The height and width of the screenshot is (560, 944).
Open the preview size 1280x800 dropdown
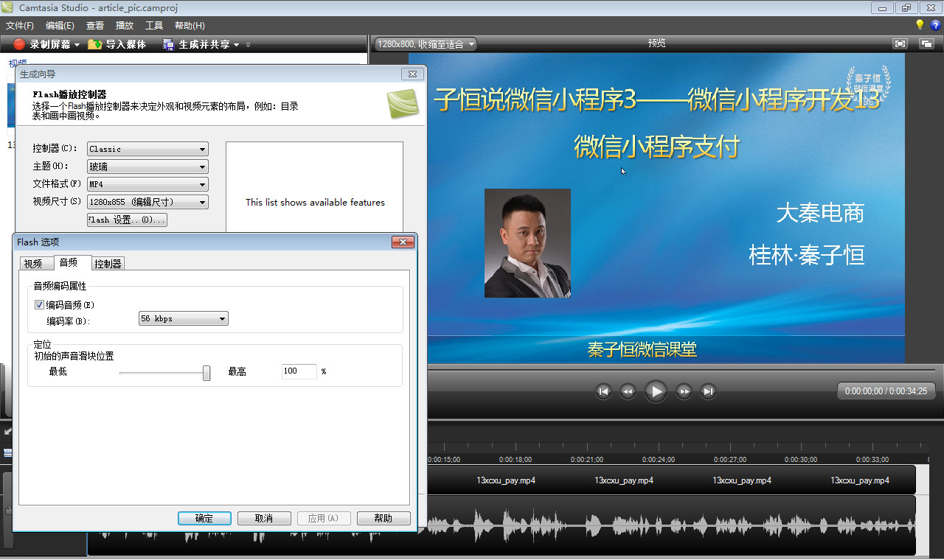coord(426,44)
